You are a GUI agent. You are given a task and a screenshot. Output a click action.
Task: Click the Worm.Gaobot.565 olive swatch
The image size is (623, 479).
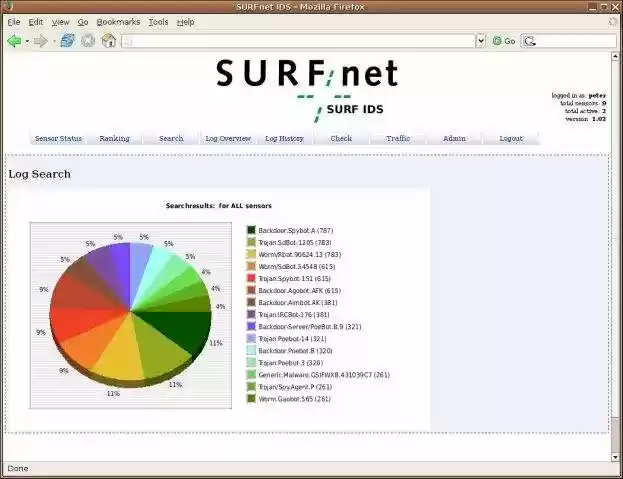point(251,398)
